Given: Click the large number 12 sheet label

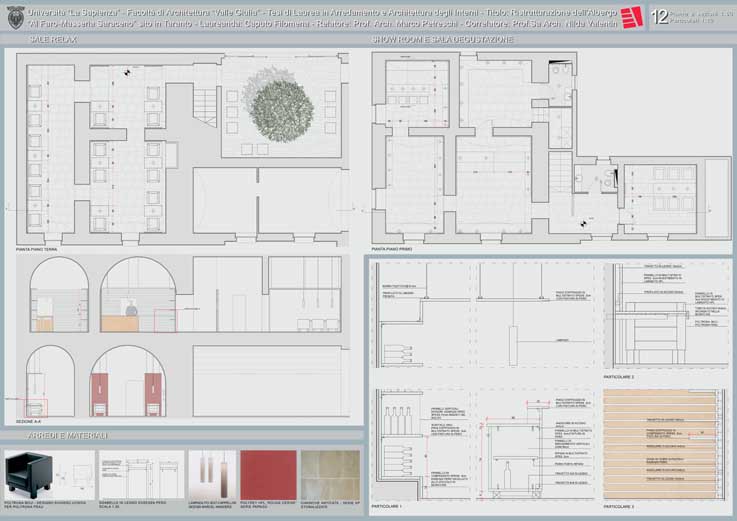Looking at the screenshot, I should tap(658, 16).
